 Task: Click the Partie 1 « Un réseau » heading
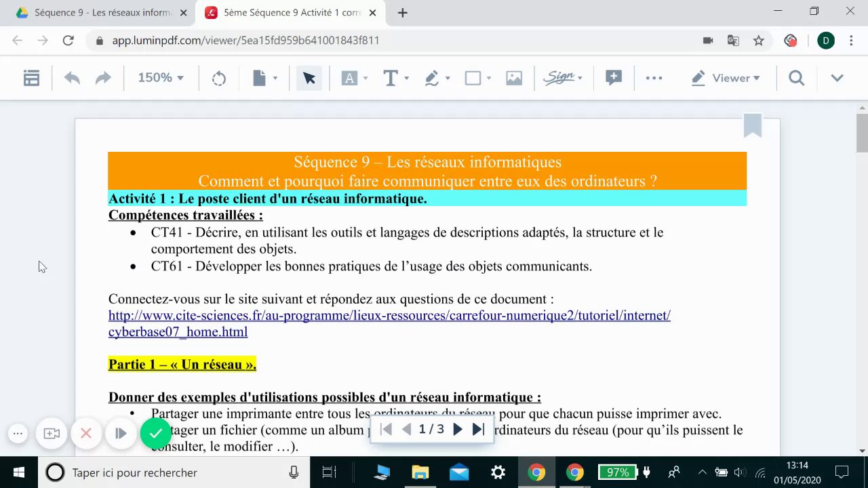click(182, 365)
